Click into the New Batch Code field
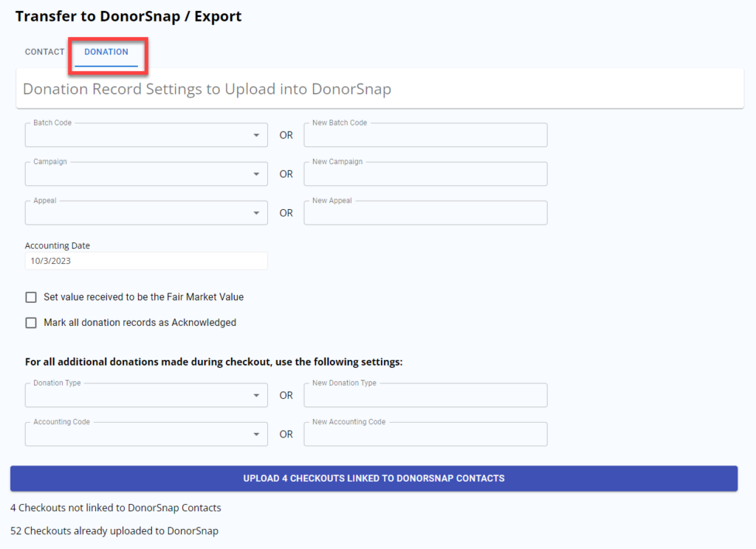 [x=425, y=136]
